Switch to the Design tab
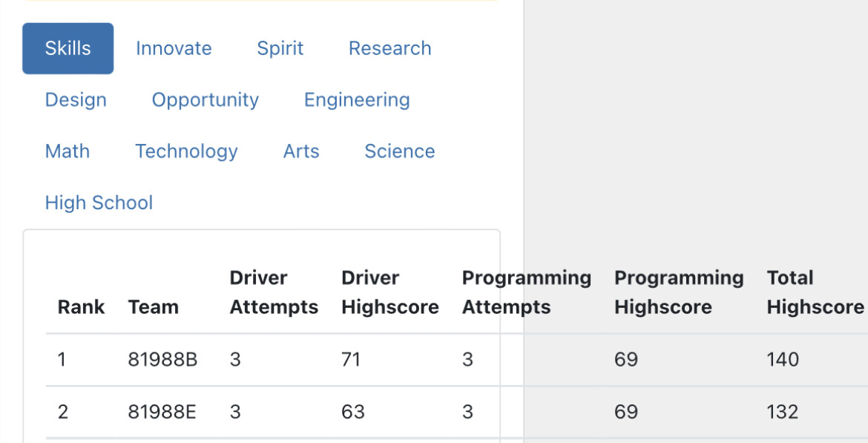 76,99
